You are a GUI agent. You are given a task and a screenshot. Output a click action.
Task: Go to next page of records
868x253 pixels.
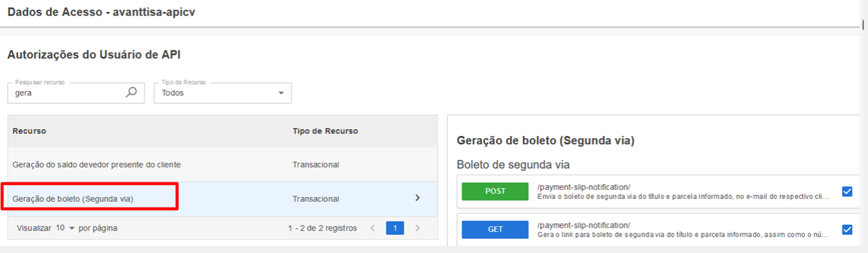point(417,228)
